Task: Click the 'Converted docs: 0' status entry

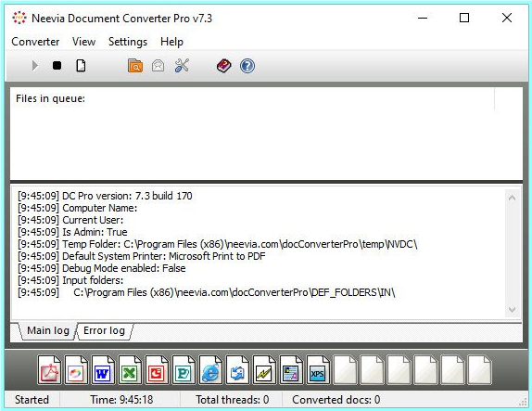Action: [336, 400]
